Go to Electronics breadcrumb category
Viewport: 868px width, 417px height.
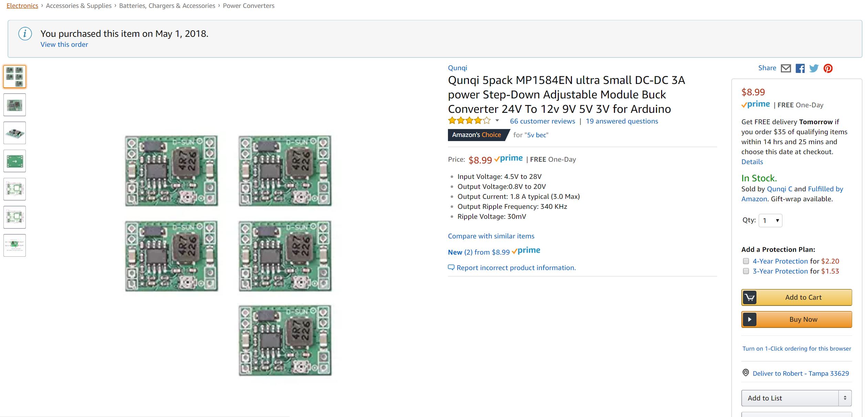[22, 6]
